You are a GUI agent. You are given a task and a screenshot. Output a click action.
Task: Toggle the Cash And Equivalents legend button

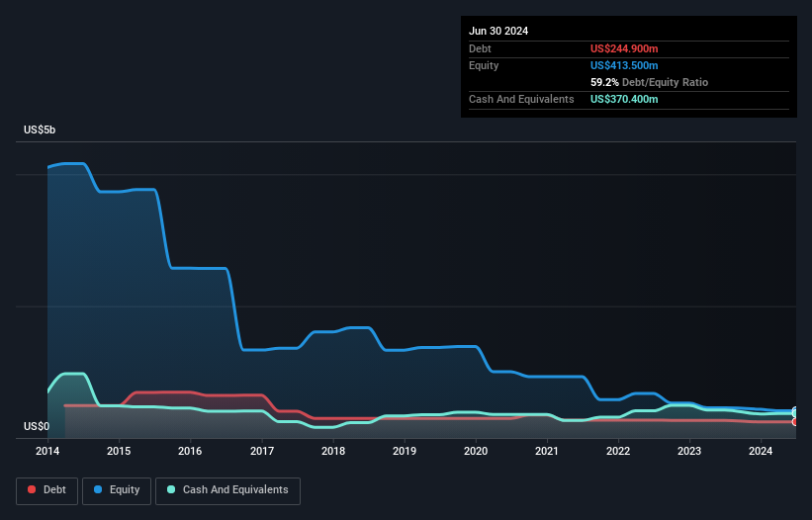coord(227,490)
